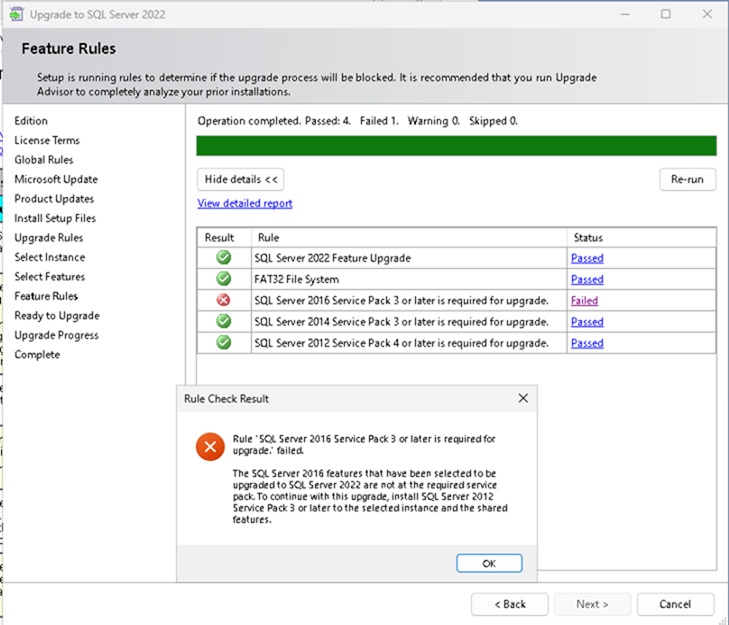
Task: Maximize the Upgrade to SQL Server 2022 window
Action: coord(666,14)
